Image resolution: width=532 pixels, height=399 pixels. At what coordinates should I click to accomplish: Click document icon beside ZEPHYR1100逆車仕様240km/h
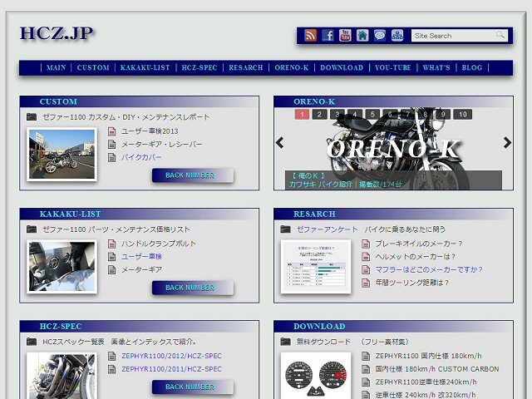tap(366, 382)
